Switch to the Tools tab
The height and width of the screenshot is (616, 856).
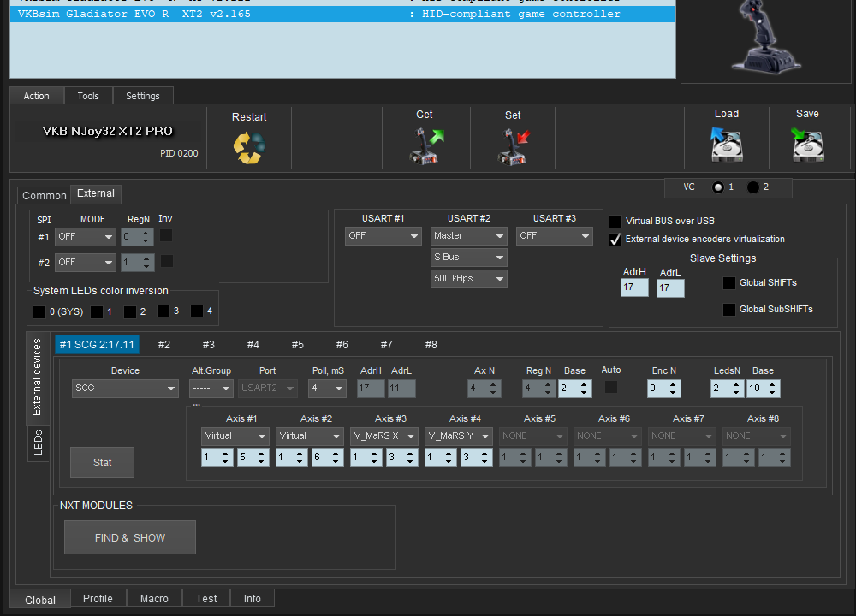(88, 96)
